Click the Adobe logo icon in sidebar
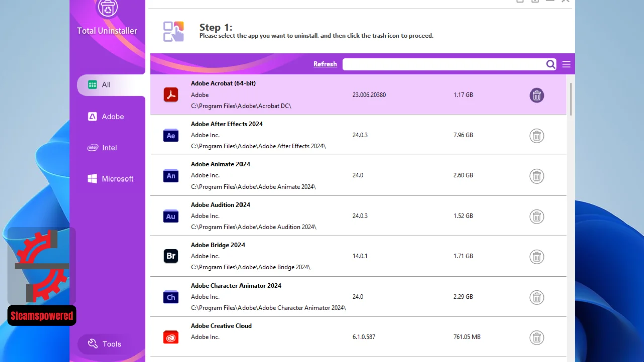The width and height of the screenshot is (644, 362). pyautogui.click(x=92, y=116)
